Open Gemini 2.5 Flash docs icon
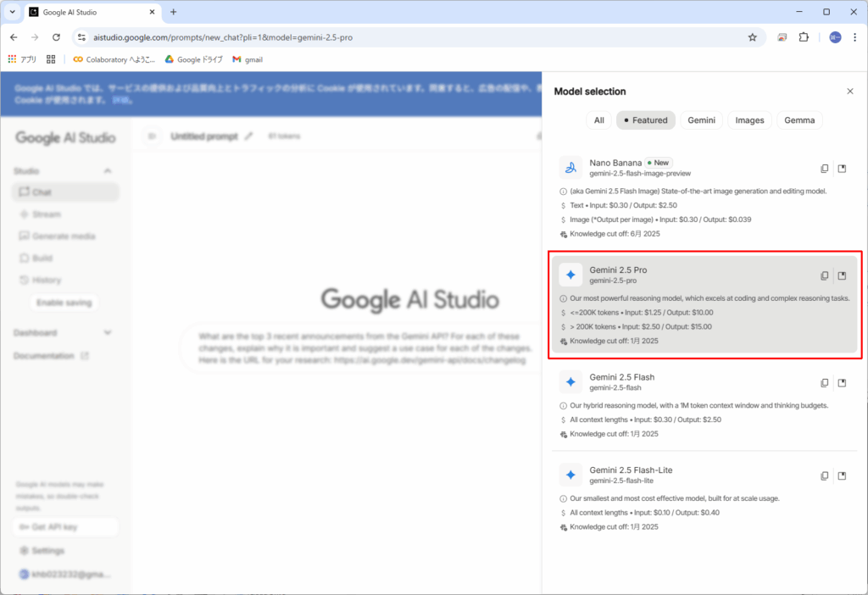 tap(842, 382)
